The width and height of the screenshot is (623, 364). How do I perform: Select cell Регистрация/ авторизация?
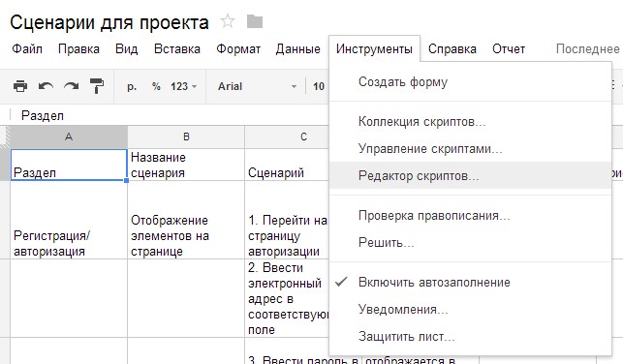(69, 220)
